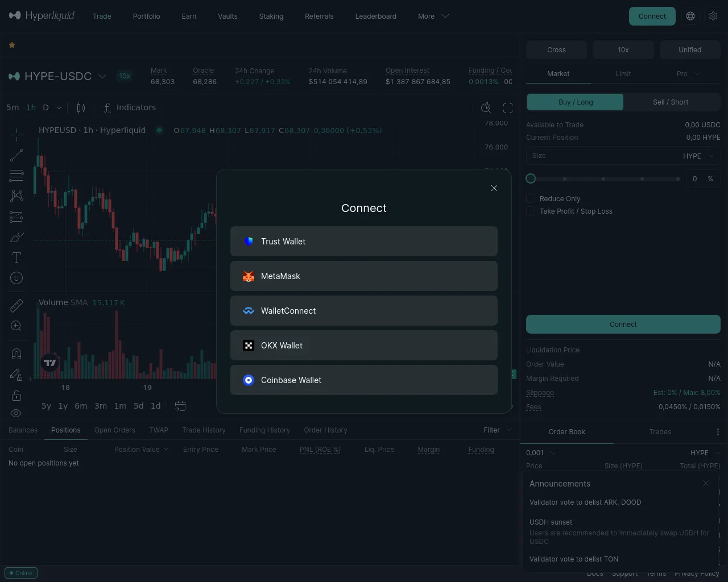Open the Cross margin mode button
Image resolution: width=728 pixels, height=582 pixels.
tap(556, 50)
